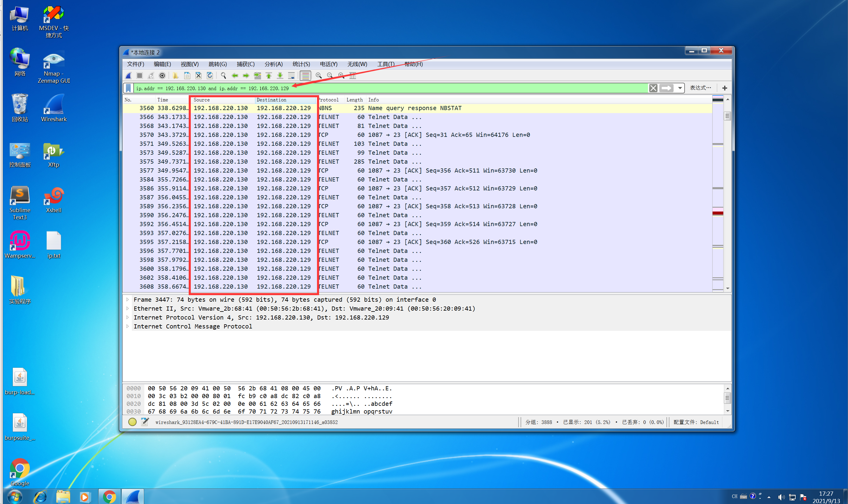Jump to the last packet
The height and width of the screenshot is (504, 848).
[280, 76]
